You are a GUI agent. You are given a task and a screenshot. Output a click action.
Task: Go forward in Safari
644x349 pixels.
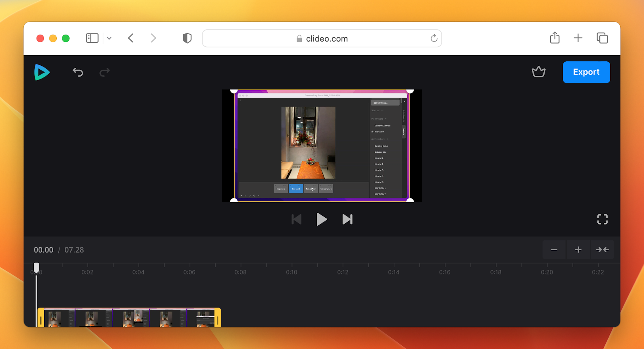coord(153,38)
